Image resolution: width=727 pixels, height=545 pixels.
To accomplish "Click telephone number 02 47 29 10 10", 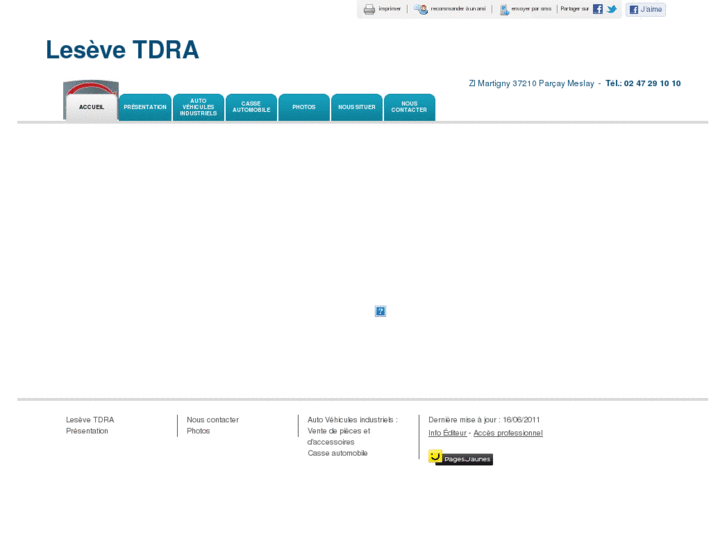I will point(652,83).
